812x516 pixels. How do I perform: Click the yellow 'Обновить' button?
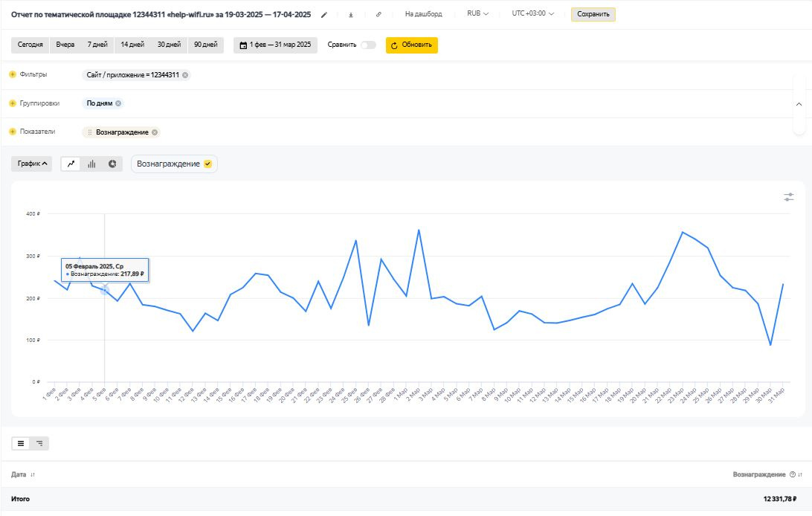click(411, 45)
